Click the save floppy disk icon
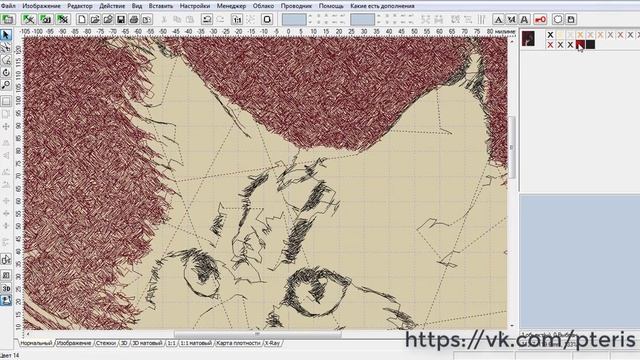 121,19
